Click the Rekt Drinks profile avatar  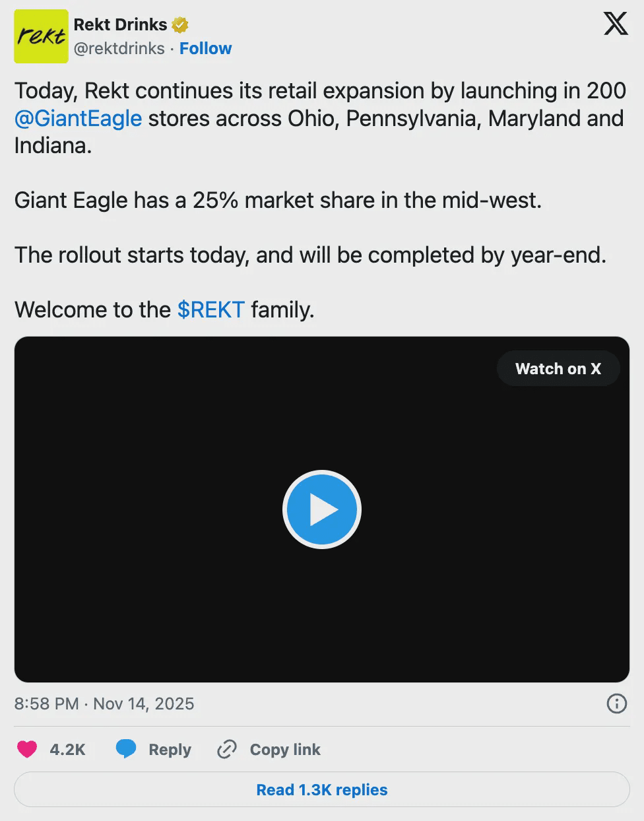41,36
